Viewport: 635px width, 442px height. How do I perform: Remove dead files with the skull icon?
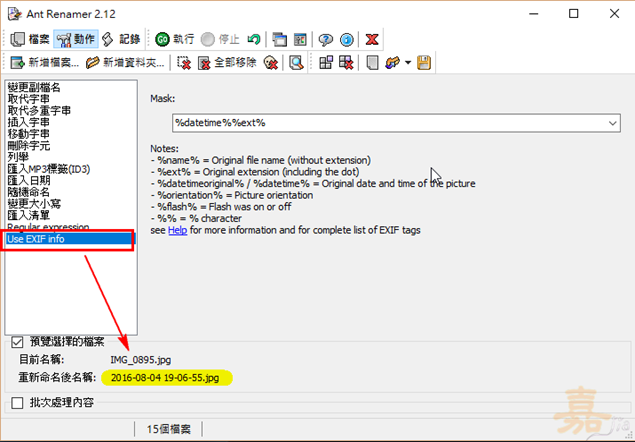click(x=271, y=63)
